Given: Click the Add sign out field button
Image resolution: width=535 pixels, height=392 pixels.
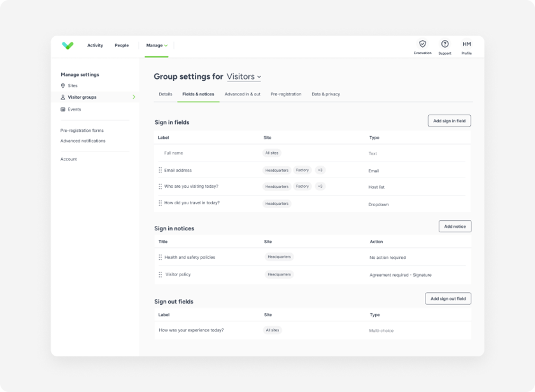Looking at the screenshot, I should (x=448, y=298).
